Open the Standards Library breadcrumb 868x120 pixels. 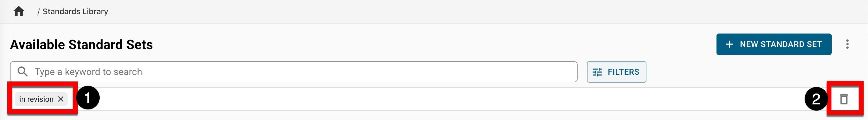point(75,11)
